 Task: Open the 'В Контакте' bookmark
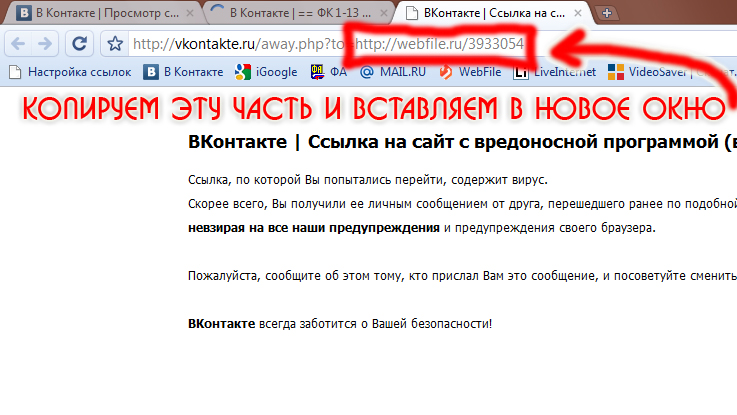(183, 72)
